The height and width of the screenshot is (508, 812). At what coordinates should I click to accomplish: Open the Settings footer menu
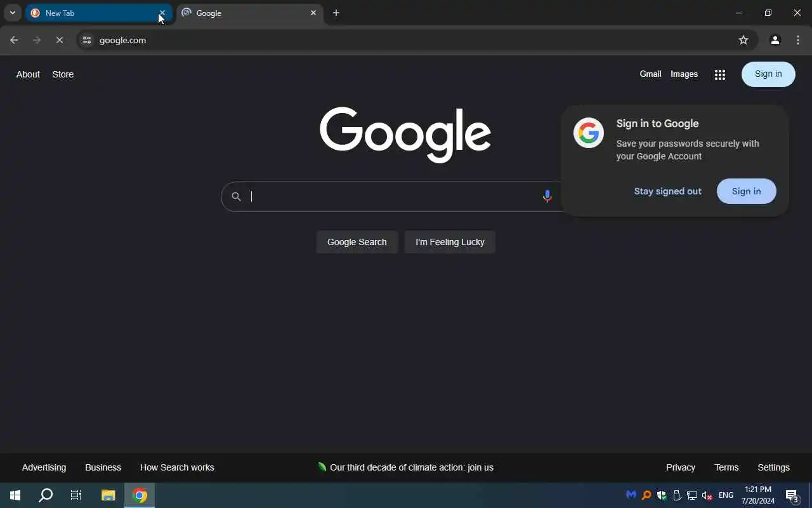773,467
